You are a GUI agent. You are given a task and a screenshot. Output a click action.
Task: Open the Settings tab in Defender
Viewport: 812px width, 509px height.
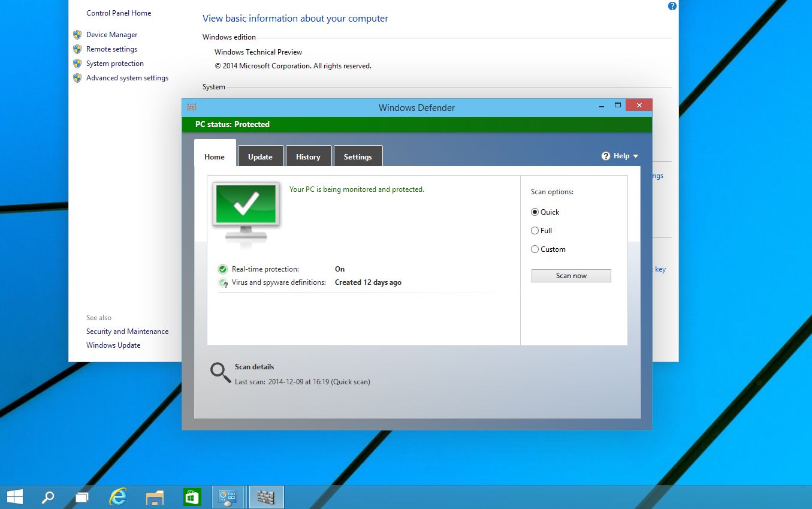coord(358,157)
